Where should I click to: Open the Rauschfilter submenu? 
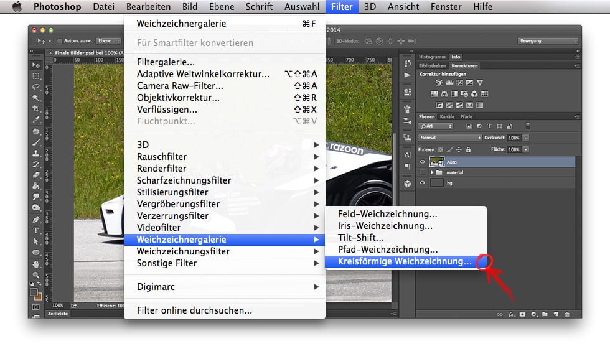pyautogui.click(x=225, y=157)
